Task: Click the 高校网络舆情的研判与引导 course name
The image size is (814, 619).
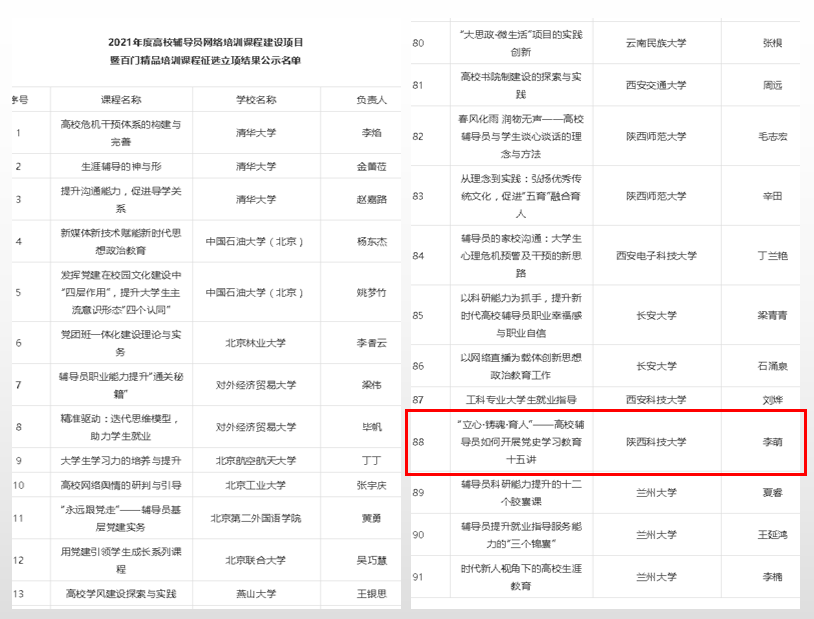Action: [x=121, y=486]
